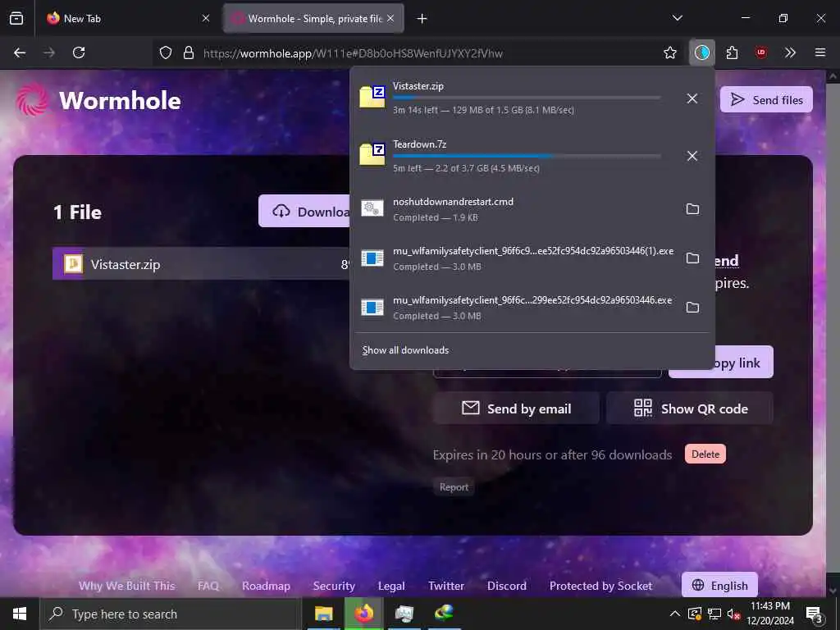Viewport: 840px width, 630px height.
Task: Click the Wormhole logo
Action: [x=98, y=100]
